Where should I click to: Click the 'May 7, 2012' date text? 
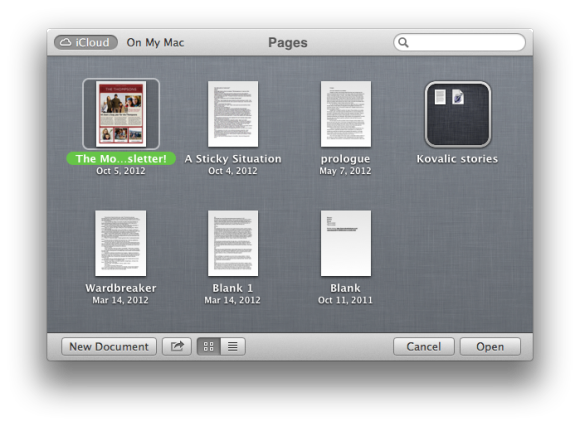345,171
